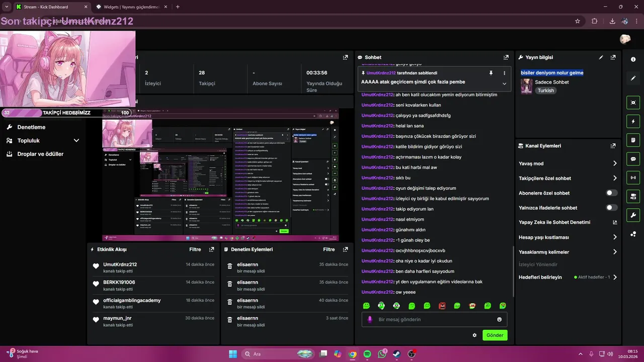Click Filtre in Denetim Eylemleri panel
644x362 pixels.
click(x=329, y=249)
